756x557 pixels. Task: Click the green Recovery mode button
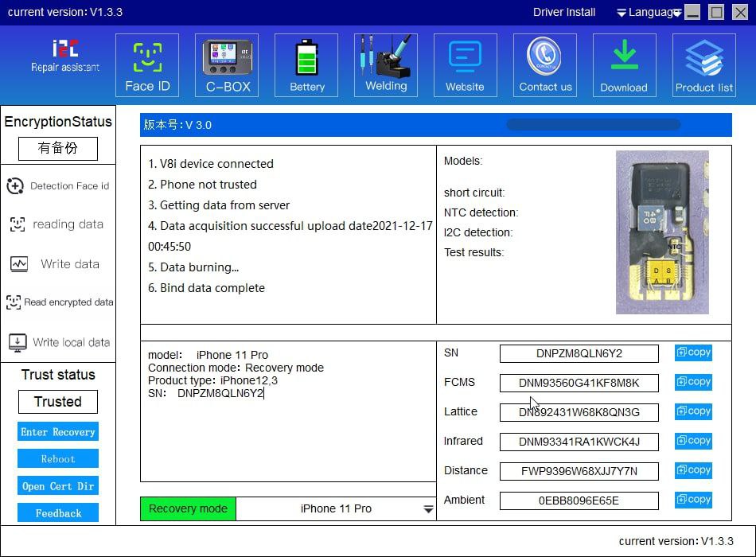click(188, 508)
